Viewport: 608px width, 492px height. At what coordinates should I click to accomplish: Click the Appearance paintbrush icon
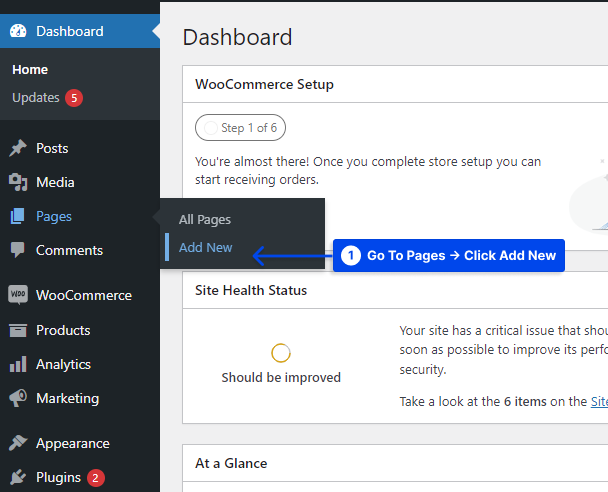pos(18,443)
